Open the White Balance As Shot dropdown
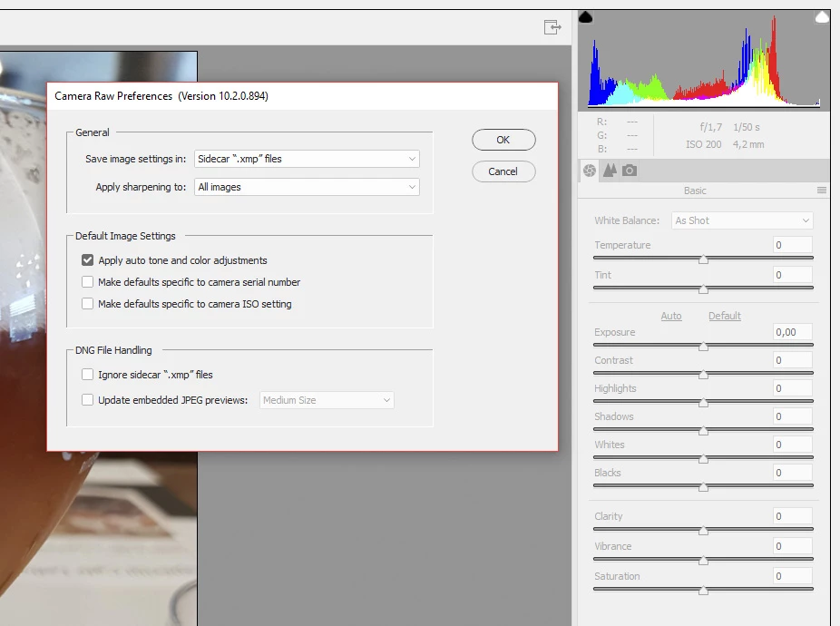The width and height of the screenshot is (840, 626). click(x=742, y=220)
